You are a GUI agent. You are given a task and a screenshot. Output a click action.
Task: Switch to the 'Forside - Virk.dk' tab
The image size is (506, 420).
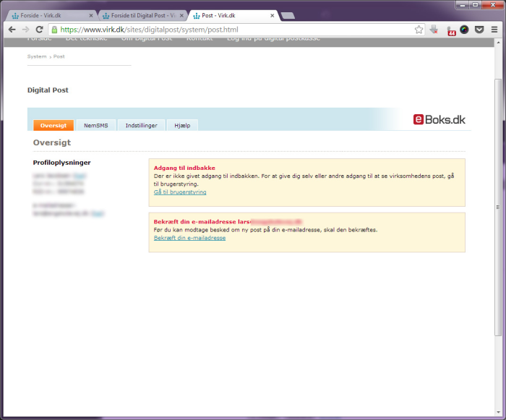(x=51, y=15)
